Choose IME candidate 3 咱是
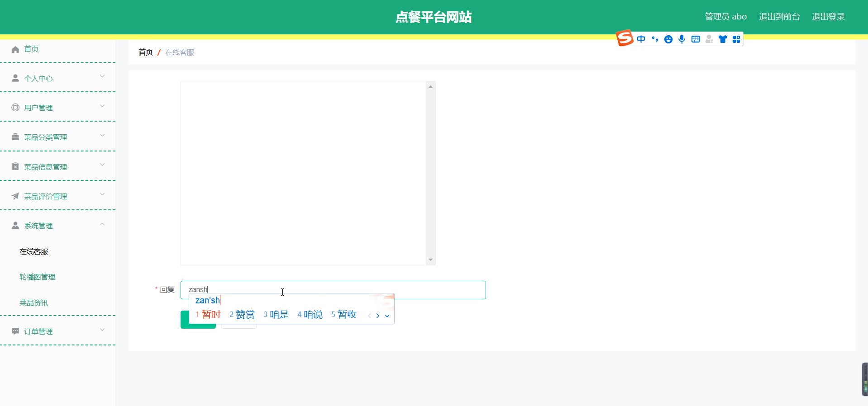Screen dimensions: 868x406 276,314
